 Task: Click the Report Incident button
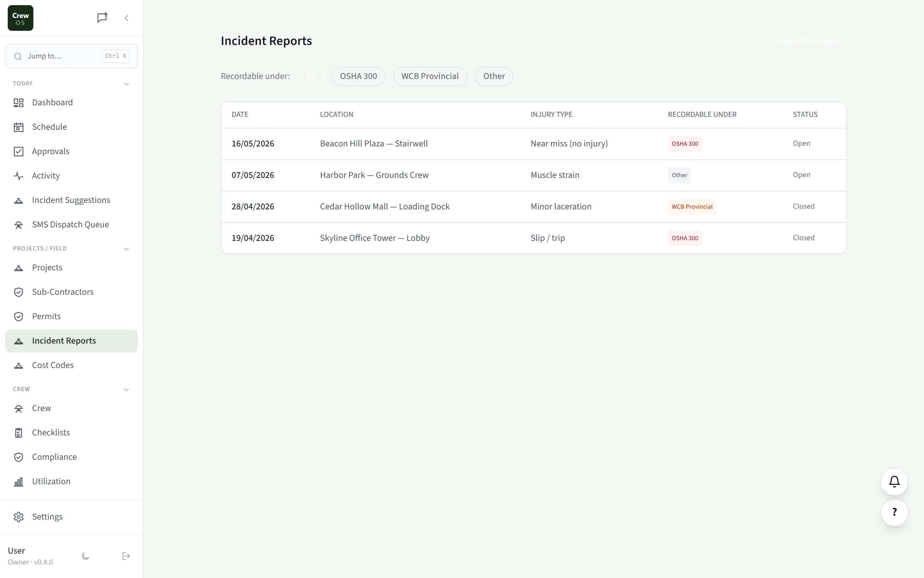click(x=807, y=41)
